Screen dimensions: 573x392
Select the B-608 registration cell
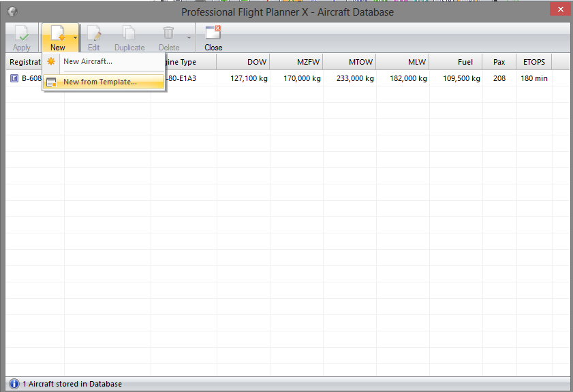[32, 78]
